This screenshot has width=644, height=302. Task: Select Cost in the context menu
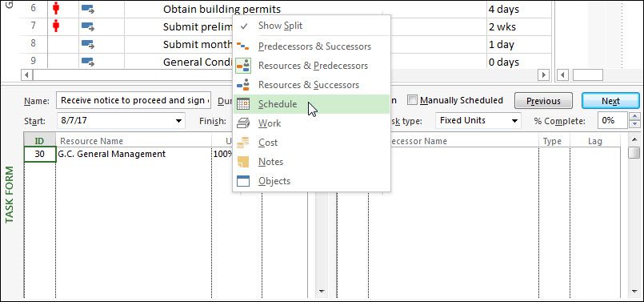tap(311, 143)
